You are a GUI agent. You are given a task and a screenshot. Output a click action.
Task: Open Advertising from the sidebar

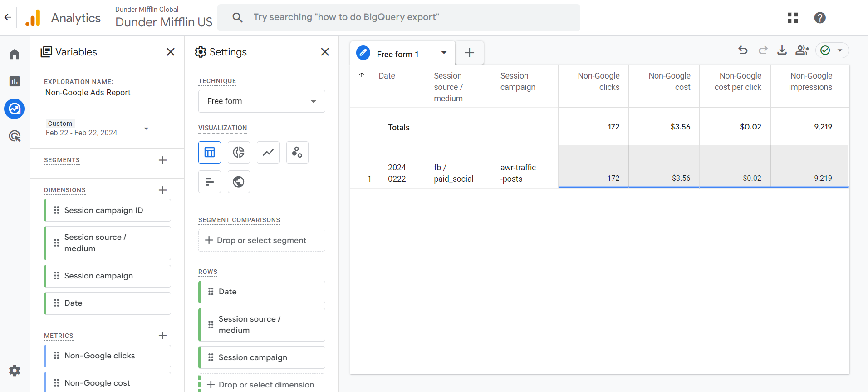pos(15,136)
